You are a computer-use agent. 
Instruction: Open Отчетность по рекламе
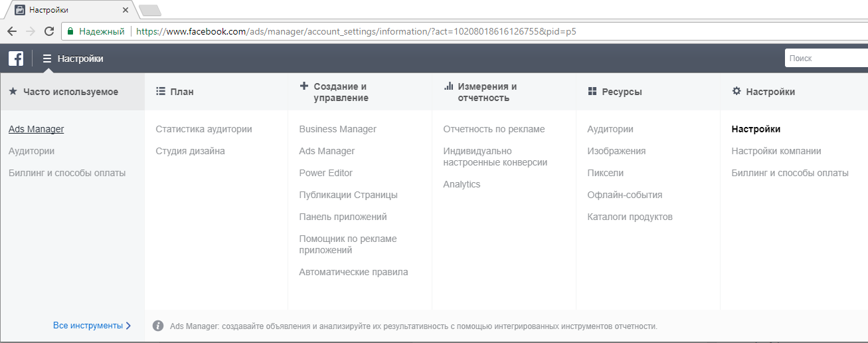pos(494,129)
